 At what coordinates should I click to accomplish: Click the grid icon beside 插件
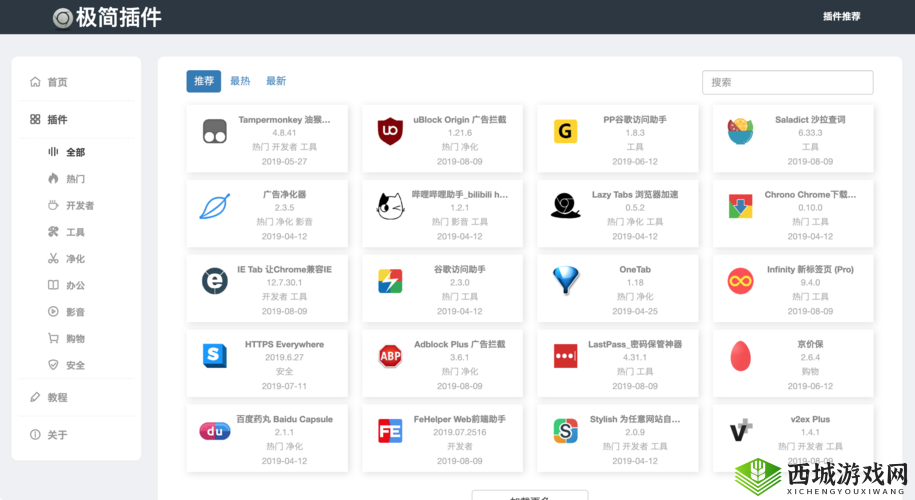click(x=35, y=119)
